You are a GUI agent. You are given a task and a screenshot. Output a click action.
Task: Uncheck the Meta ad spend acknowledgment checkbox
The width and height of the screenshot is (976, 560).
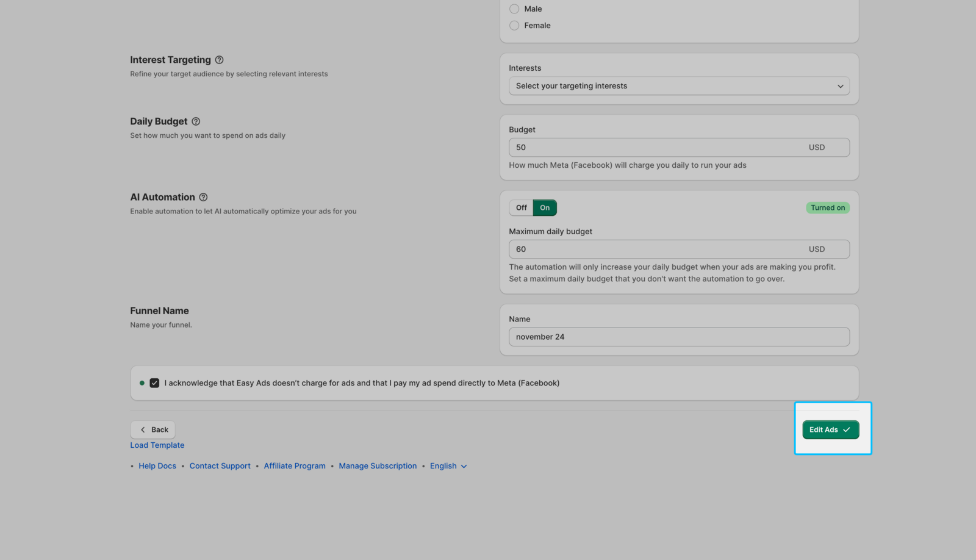154,383
